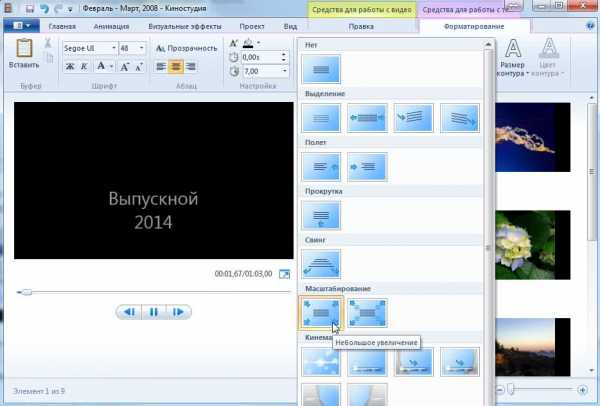Viewport: 600px width, 406px height.
Task: Click the preview seek slider handle
Action: [x=26, y=292]
